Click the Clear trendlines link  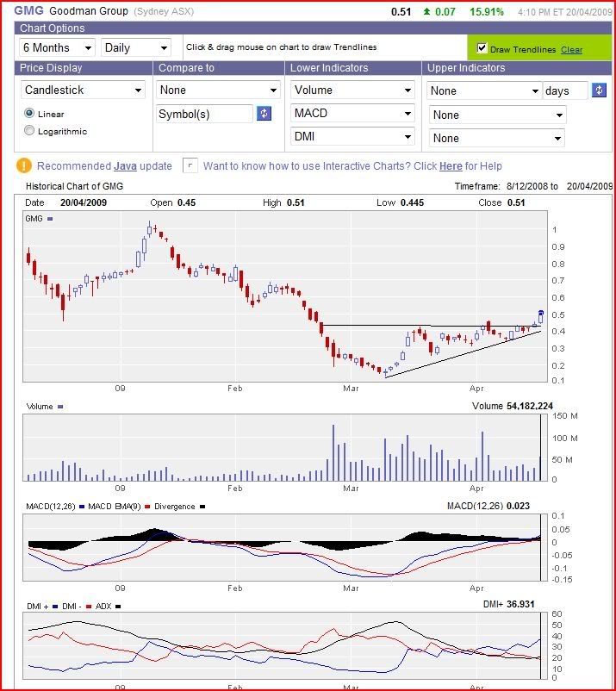pyautogui.click(x=571, y=50)
